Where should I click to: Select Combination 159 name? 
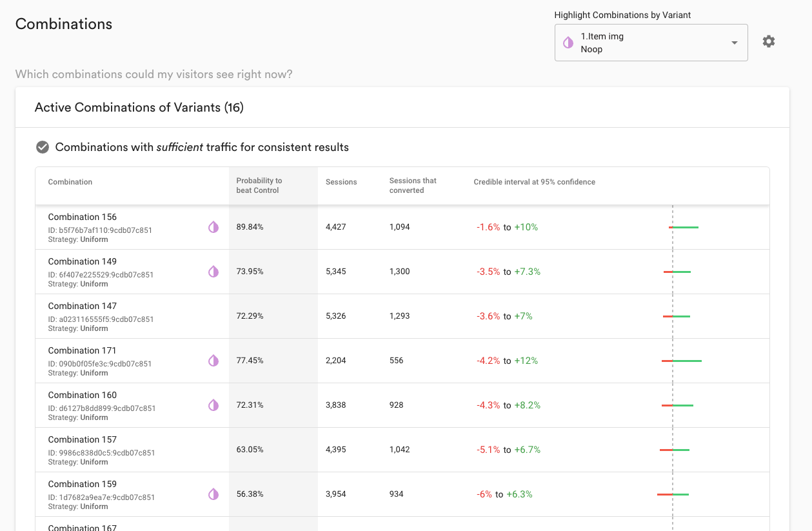tap(83, 484)
